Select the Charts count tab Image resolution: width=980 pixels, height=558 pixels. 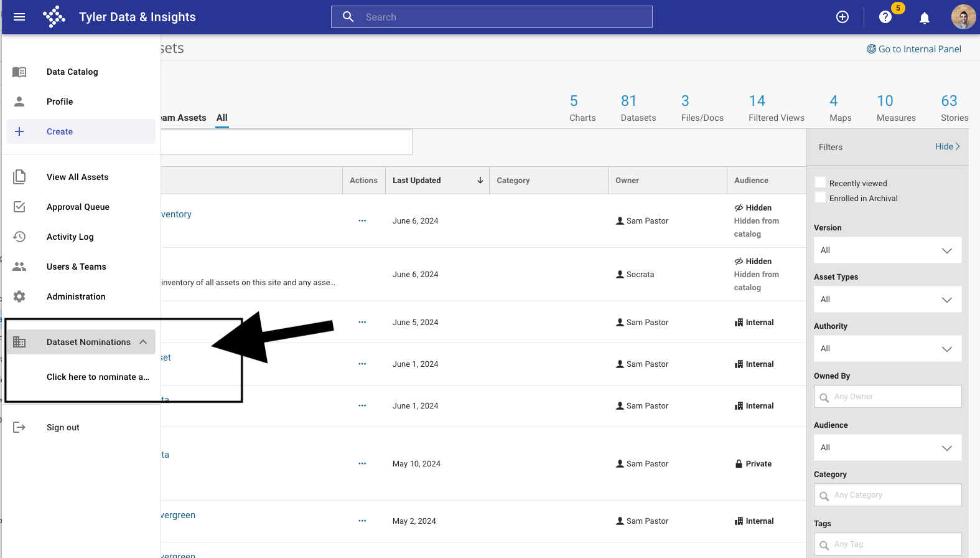coord(582,108)
